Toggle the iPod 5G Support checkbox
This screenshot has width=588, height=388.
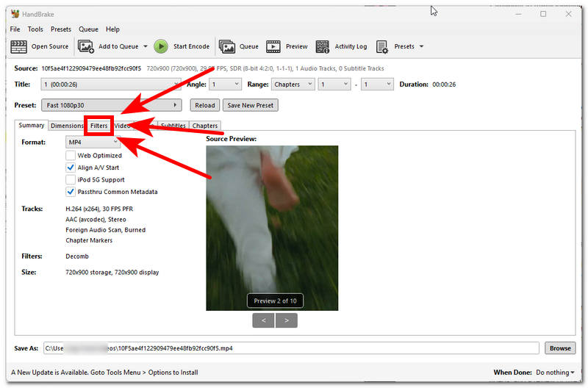tap(71, 179)
